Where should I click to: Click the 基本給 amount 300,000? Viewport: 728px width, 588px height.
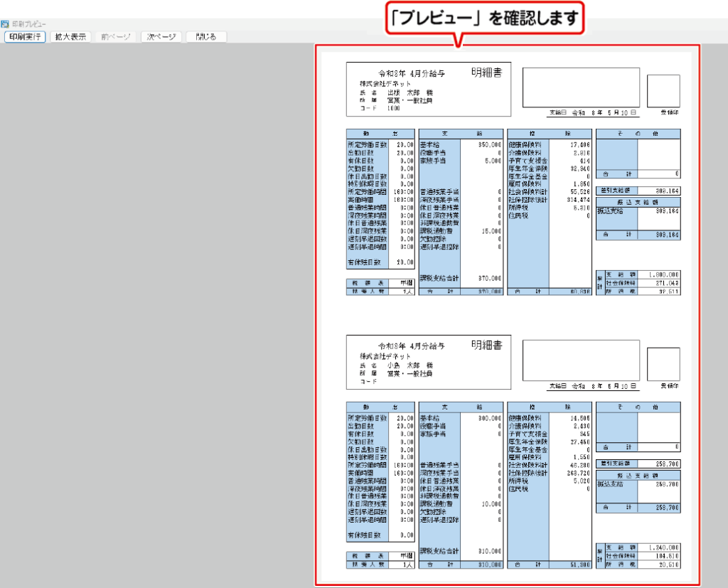click(490, 418)
